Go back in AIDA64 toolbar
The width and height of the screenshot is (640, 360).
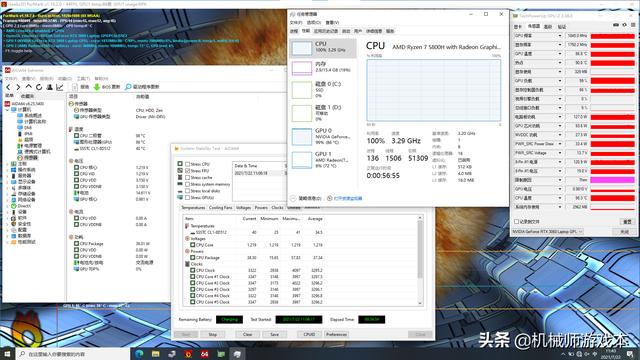coord(8,87)
